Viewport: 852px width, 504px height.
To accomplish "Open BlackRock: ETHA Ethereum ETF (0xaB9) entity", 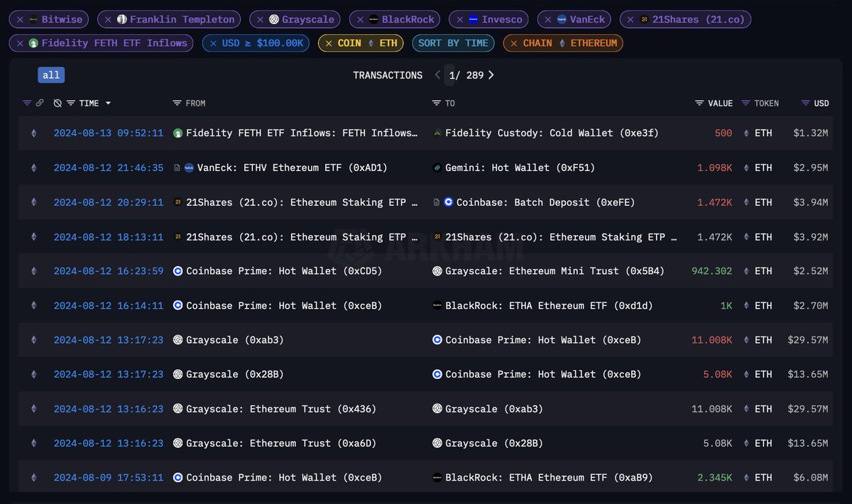I will pyautogui.click(x=549, y=478).
